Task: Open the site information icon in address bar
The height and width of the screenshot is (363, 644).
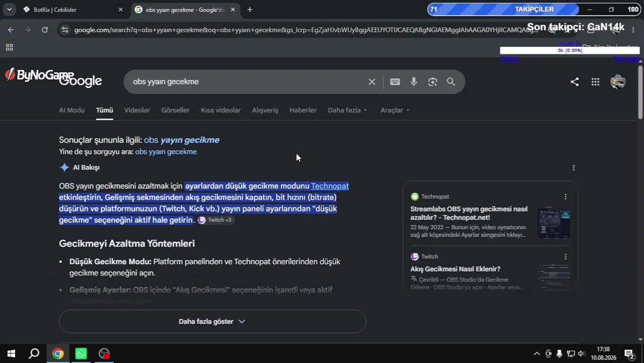Action: pos(64,30)
